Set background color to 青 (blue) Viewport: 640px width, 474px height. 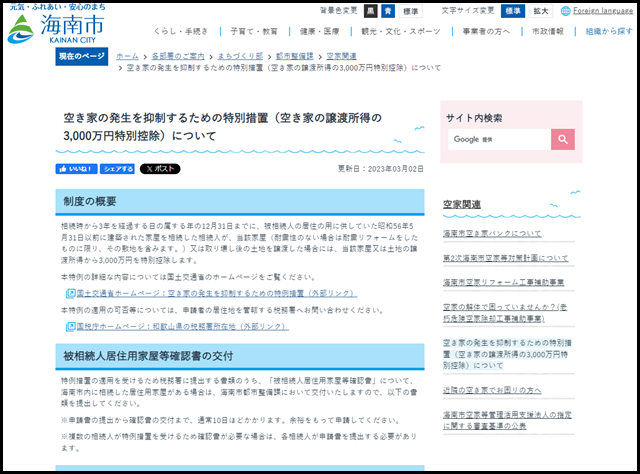[x=388, y=11]
